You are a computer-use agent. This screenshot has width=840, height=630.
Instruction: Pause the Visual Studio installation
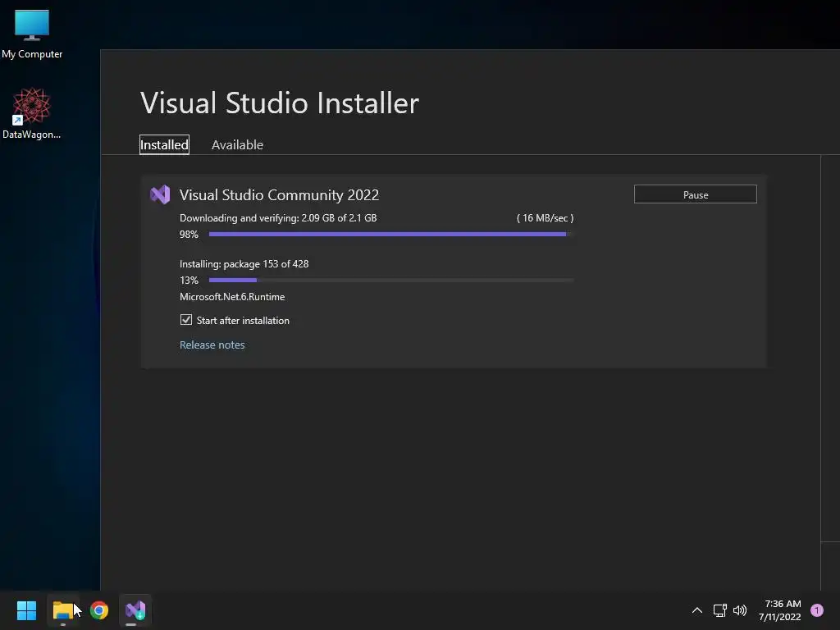pyautogui.click(x=696, y=194)
